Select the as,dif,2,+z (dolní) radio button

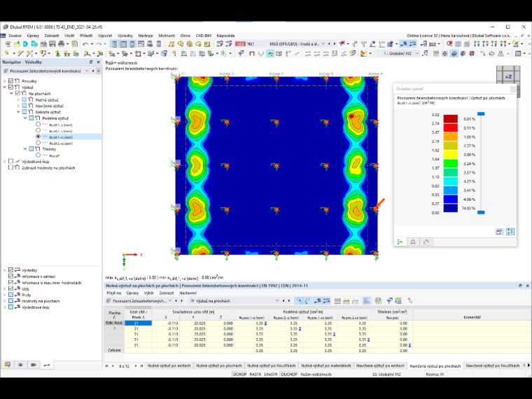pos(38,143)
